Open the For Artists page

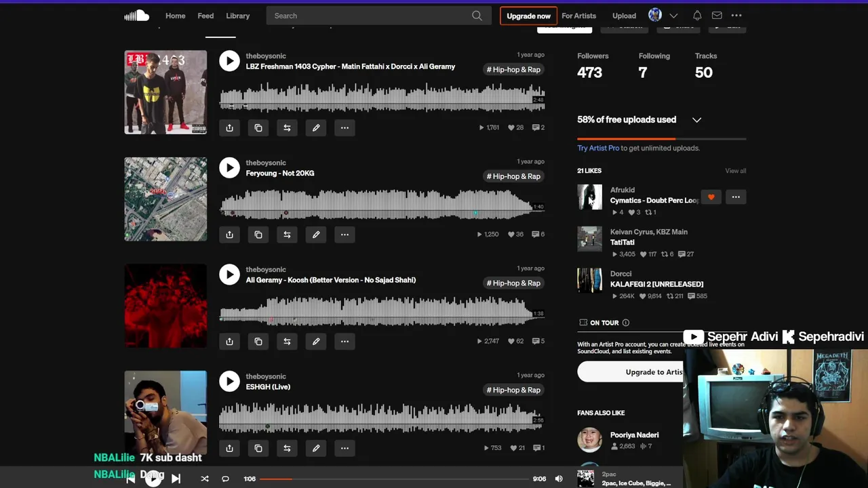click(578, 16)
